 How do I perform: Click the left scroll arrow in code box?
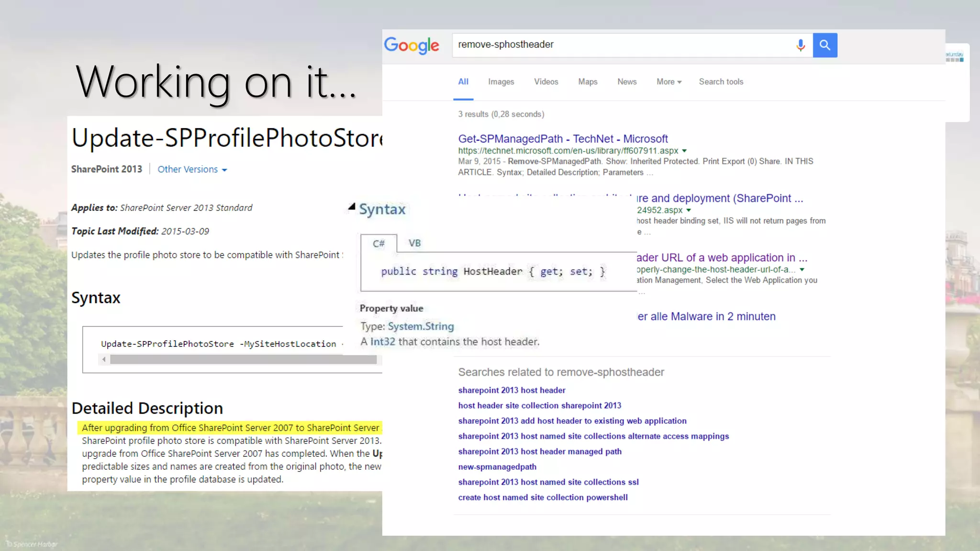point(104,359)
